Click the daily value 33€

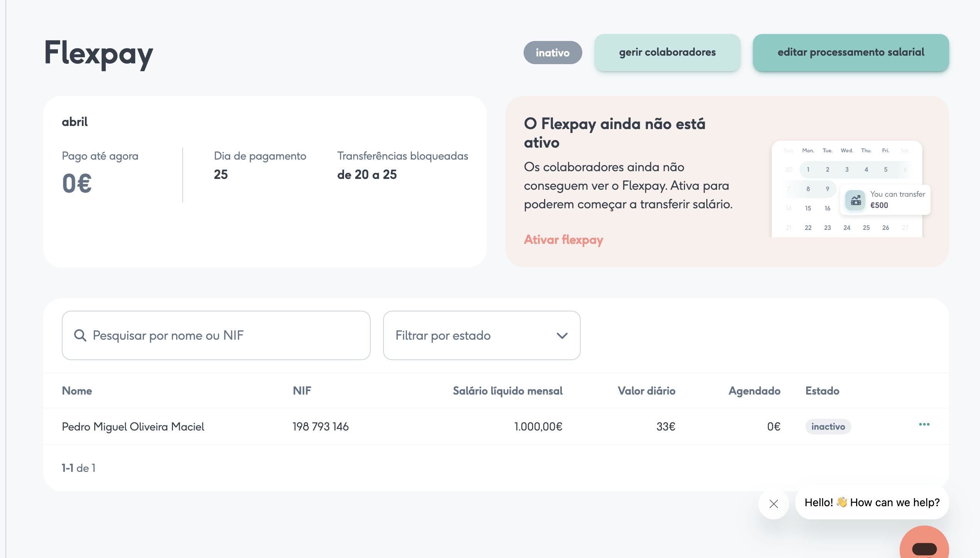666,427
